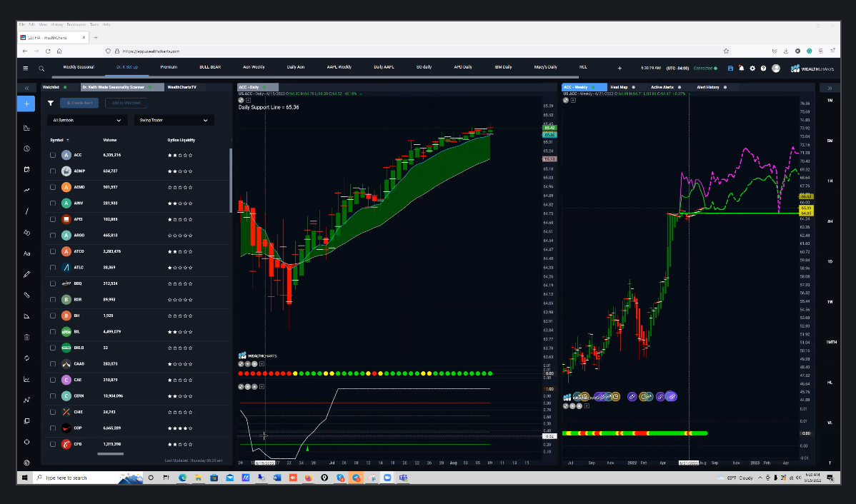Tick the checkbox for CERN row

[53, 396]
